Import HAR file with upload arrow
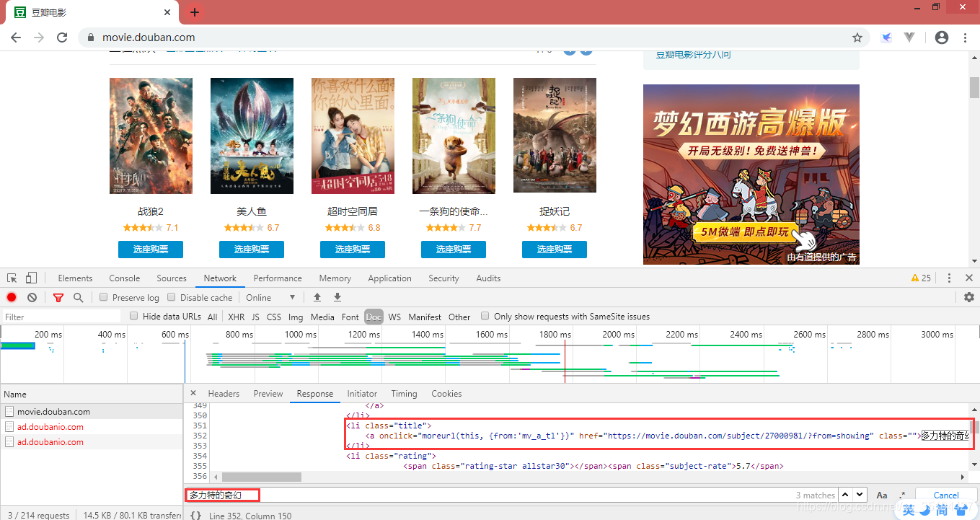 tap(317, 297)
